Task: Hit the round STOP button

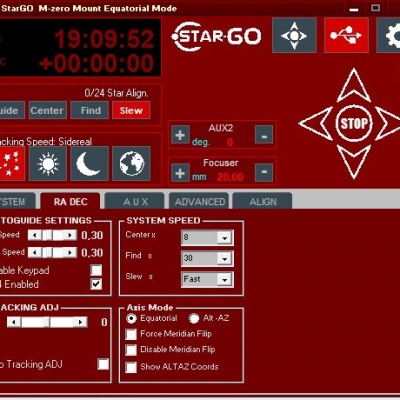Action: coord(354,124)
